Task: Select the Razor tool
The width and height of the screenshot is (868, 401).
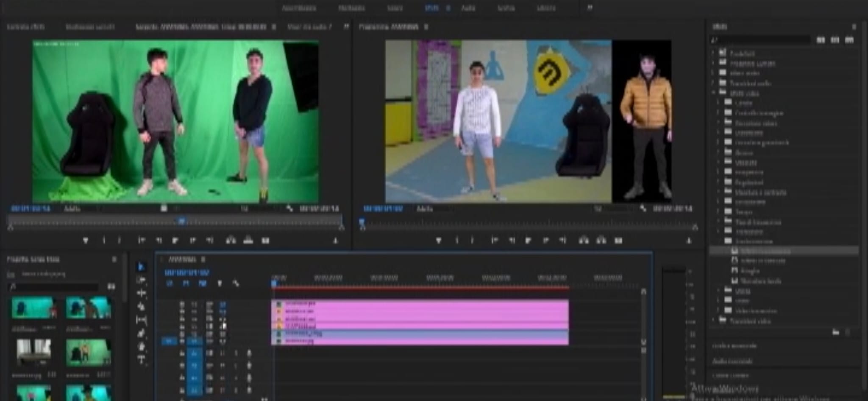Action: point(141,306)
